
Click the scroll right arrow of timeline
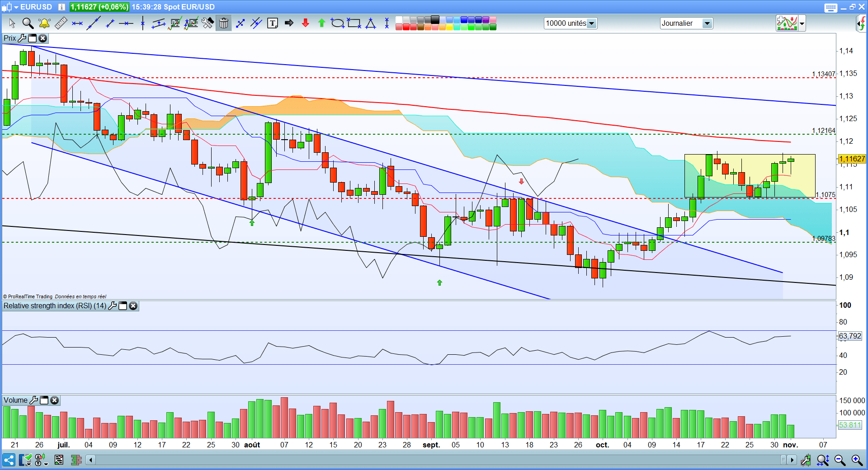click(x=792, y=460)
